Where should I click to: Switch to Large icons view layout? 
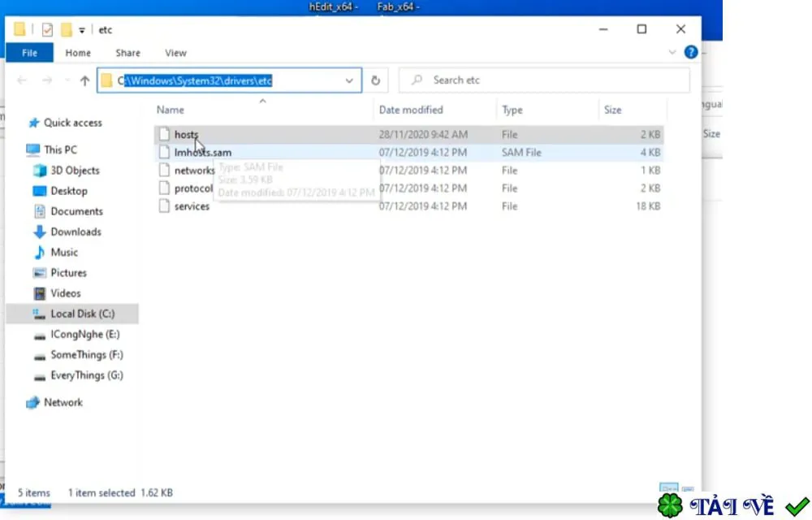688,487
